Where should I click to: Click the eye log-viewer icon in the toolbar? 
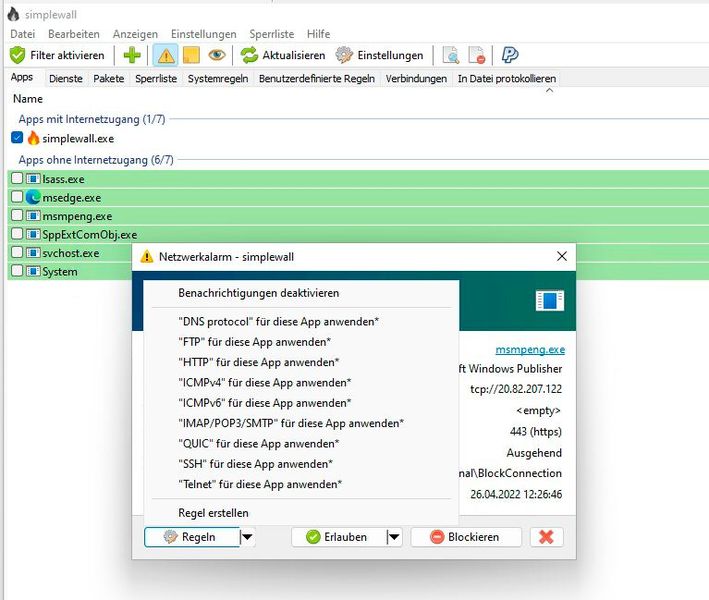click(217, 55)
